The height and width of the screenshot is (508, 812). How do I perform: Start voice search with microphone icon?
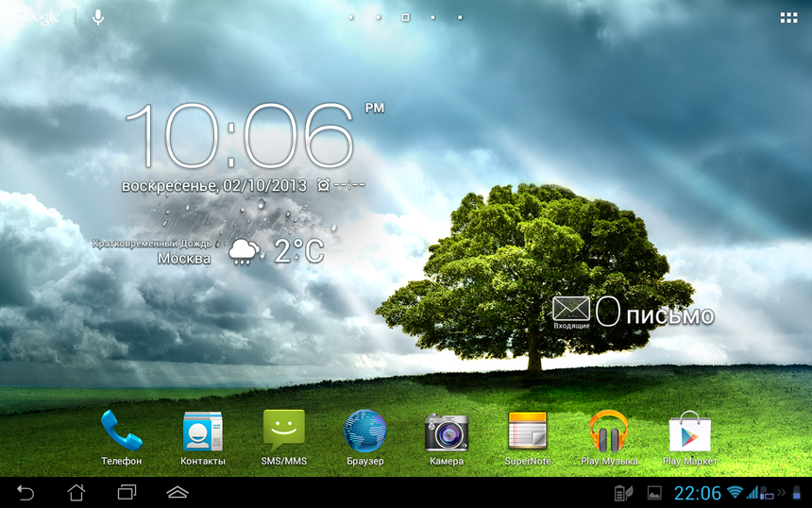pyautogui.click(x=98, y=18)
